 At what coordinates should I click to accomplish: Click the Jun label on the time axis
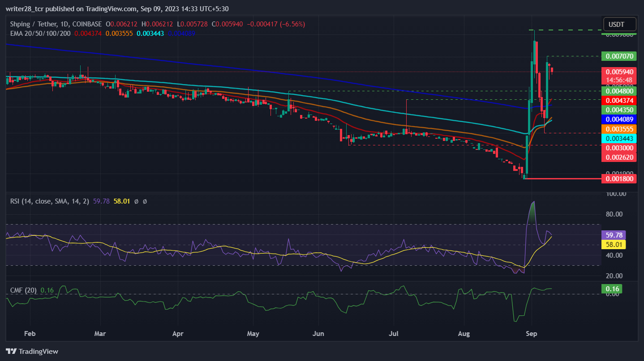click(318, 334)
